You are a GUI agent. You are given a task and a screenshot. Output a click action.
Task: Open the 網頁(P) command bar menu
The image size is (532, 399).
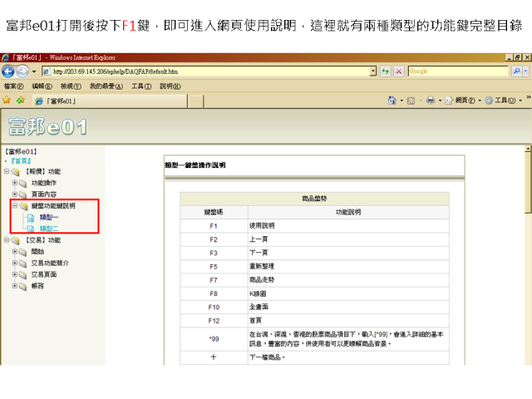(x=463, y=101)
